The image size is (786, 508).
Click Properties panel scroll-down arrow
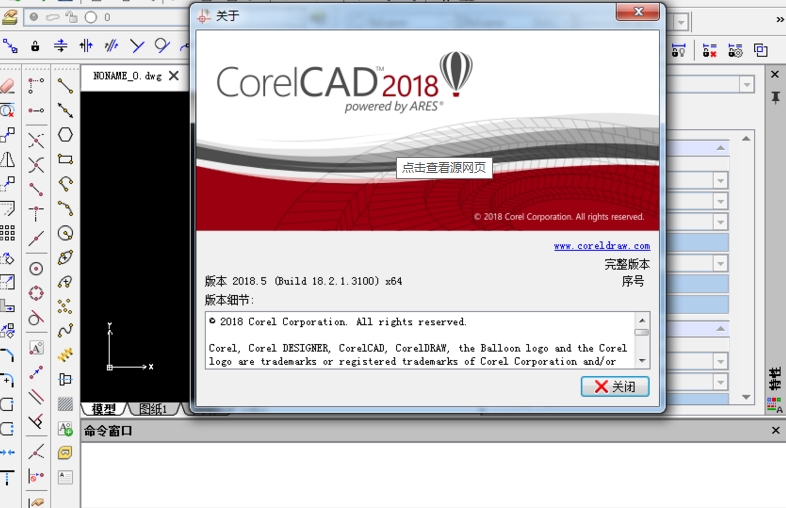[x=746, y=397]
